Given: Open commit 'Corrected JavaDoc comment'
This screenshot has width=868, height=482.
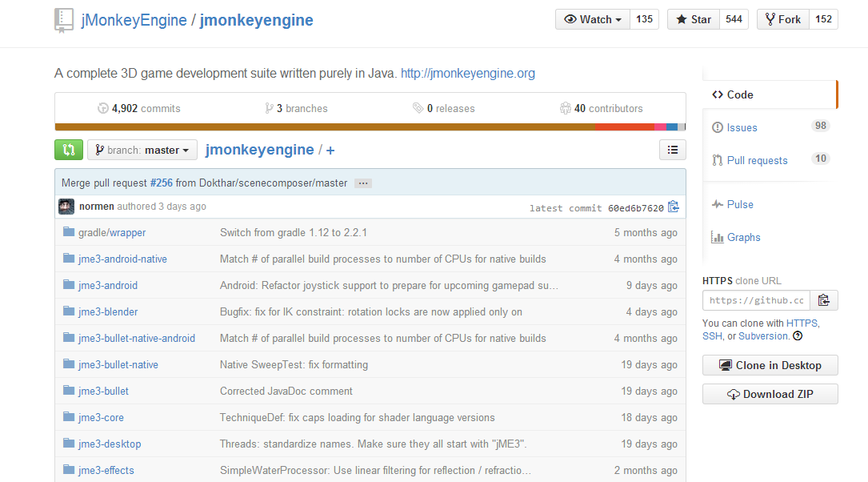Looking at the screenshot, I should [x=286, y=392].
